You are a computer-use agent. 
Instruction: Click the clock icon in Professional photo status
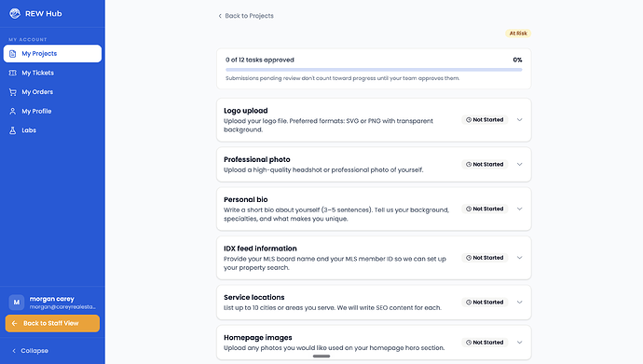click(469, 164)
